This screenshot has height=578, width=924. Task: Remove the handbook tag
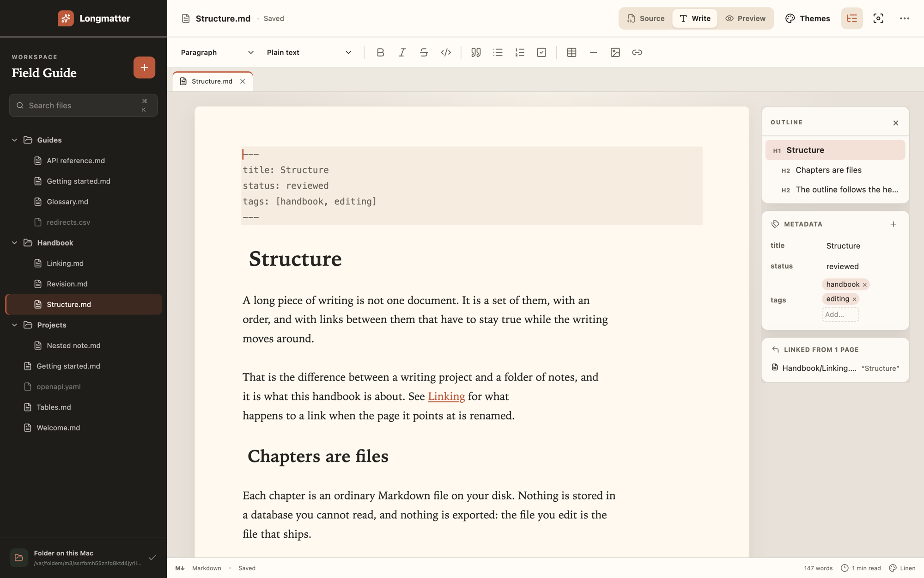pyautogui.click(x=865, y=285)
